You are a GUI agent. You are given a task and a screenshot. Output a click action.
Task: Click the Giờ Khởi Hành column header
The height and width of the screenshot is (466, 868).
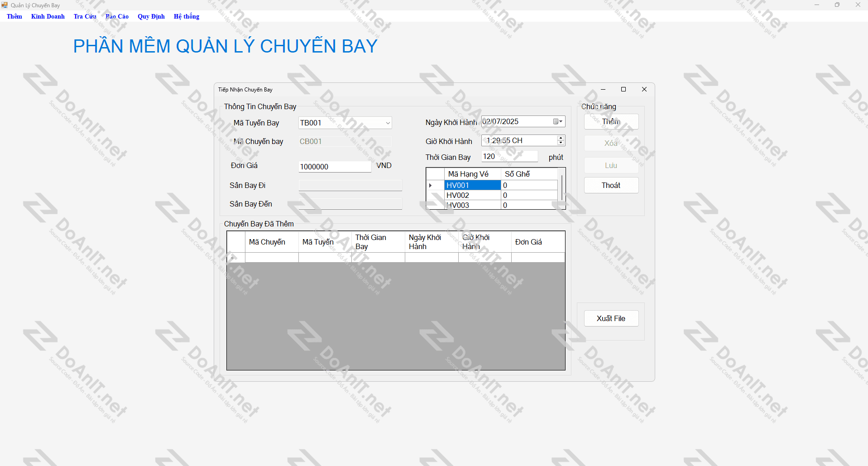click(484, 242)
